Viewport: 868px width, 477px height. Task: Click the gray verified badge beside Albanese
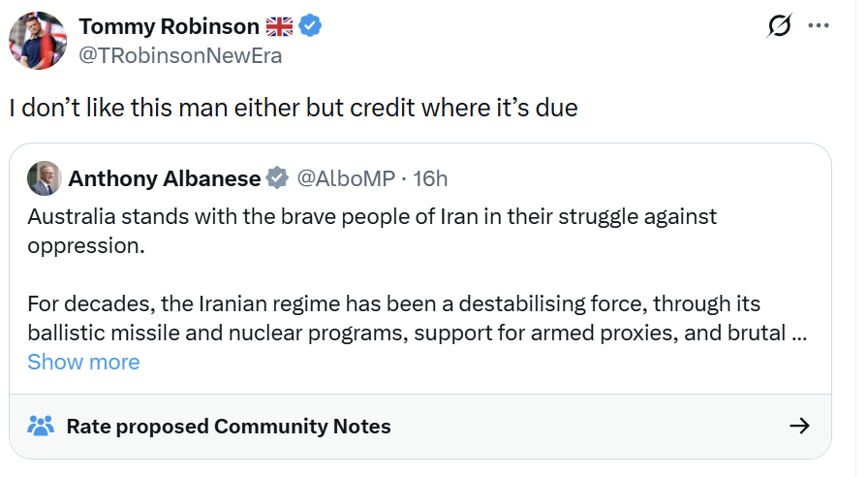click(x=276, y=178)
